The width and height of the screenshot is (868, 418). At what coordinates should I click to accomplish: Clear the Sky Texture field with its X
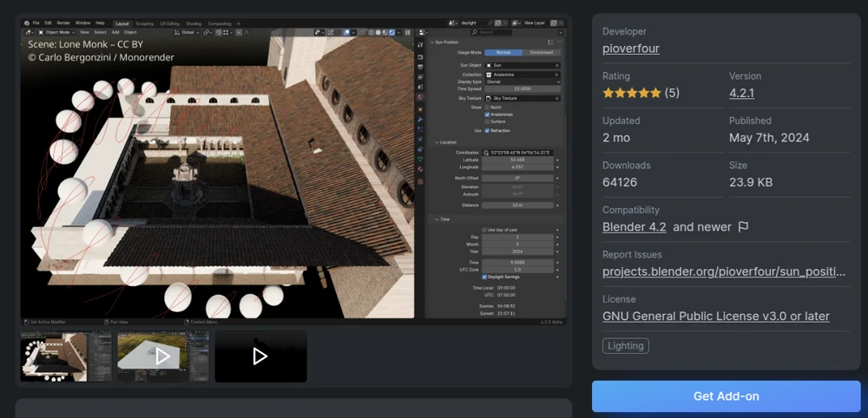click(557, 98)
